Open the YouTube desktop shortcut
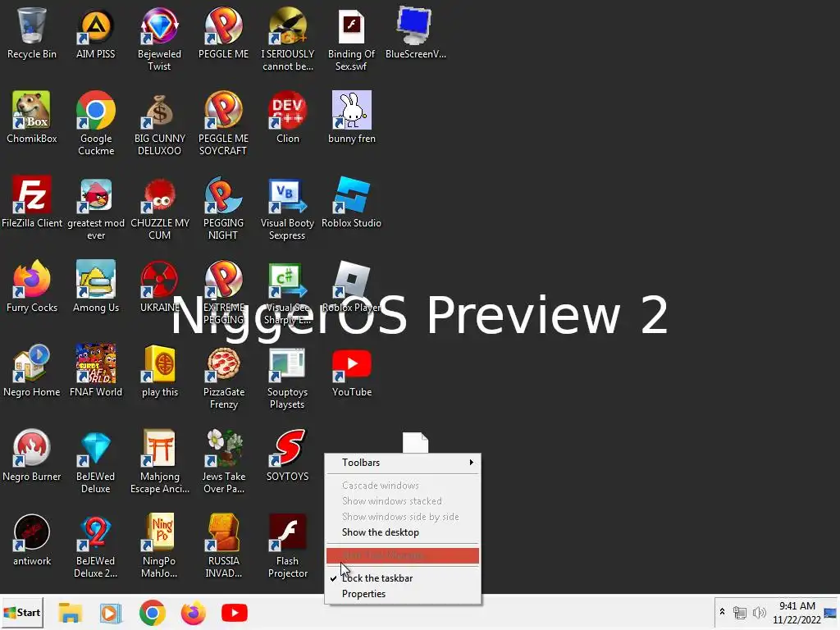The height and width of the screenshot is (630, 840). [x=351, y=371]
